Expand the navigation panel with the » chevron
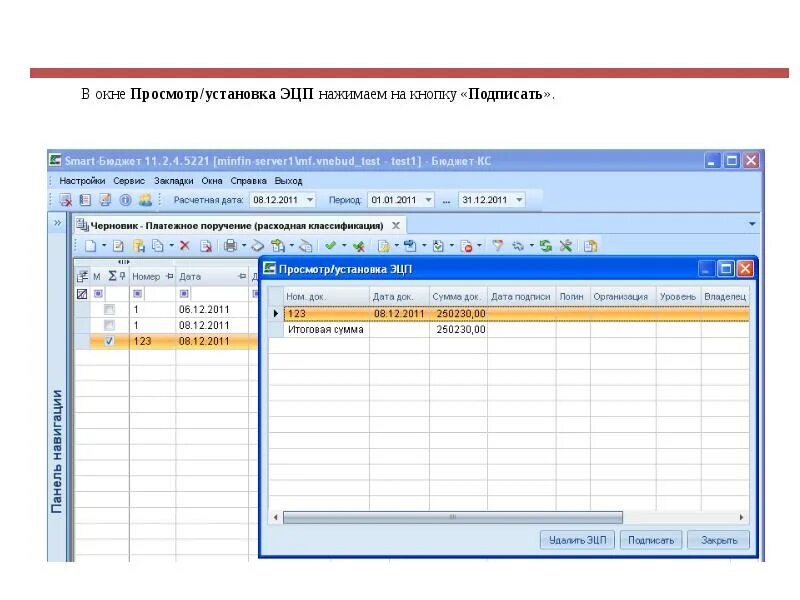 [57, 222]
